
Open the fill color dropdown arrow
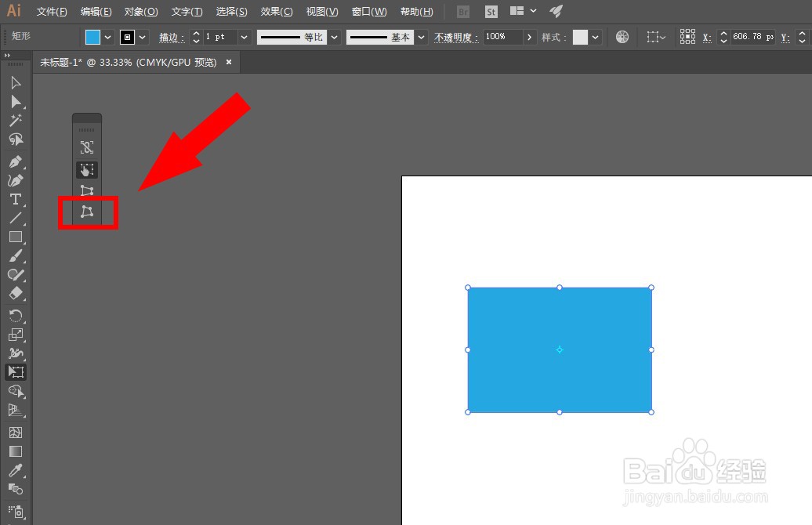click(x=107, y=38)
